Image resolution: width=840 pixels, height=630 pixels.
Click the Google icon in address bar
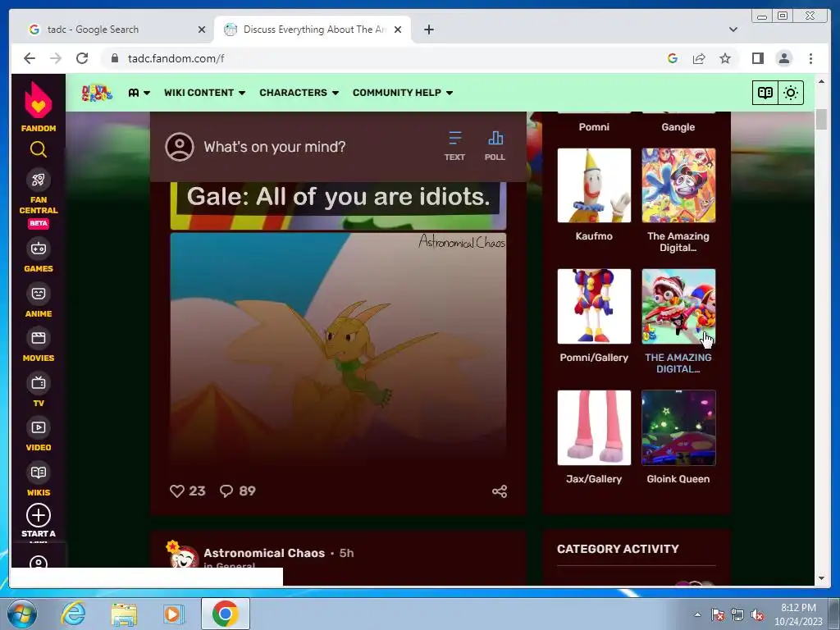[x=673, y=58]
